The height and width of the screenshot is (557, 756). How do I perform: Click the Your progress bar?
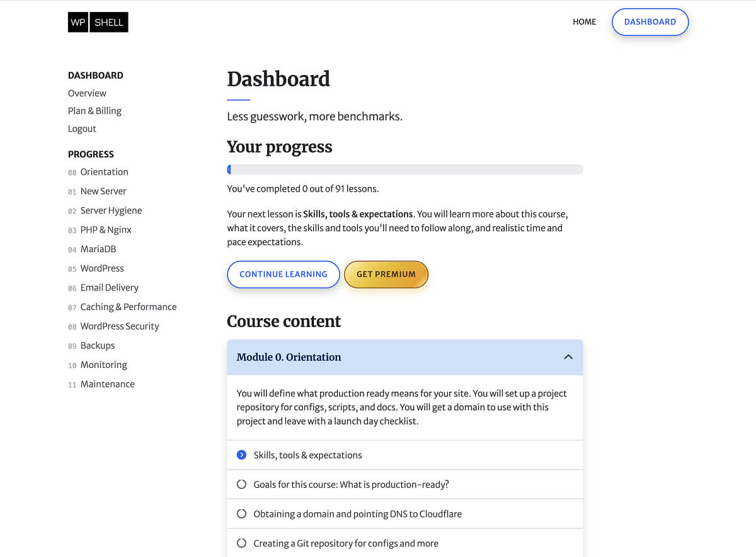pos(404,169)
